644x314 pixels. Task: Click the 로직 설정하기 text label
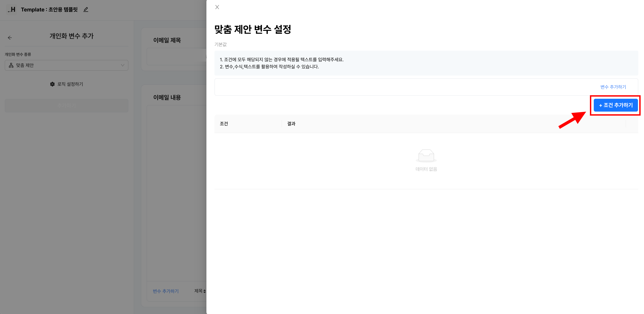tap(70, 84)
